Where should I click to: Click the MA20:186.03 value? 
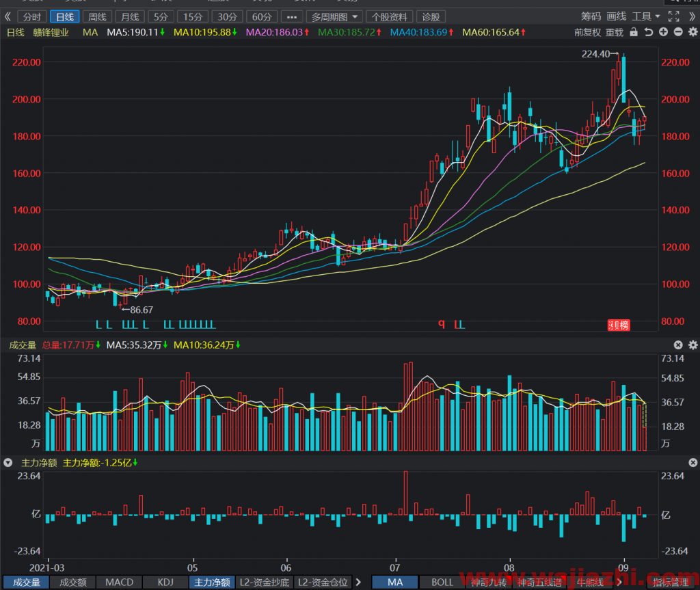[278, 32]
